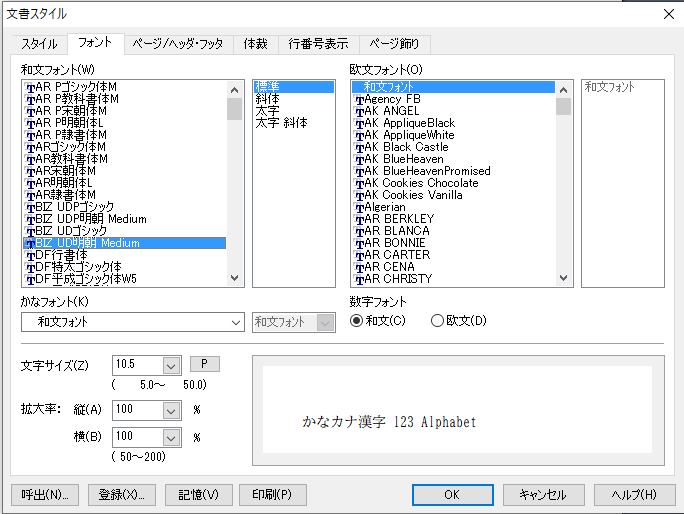Screen dimensions: 684x514
Task: Expand the 文字サイズ dropdown
Action: tap(169, 365)
